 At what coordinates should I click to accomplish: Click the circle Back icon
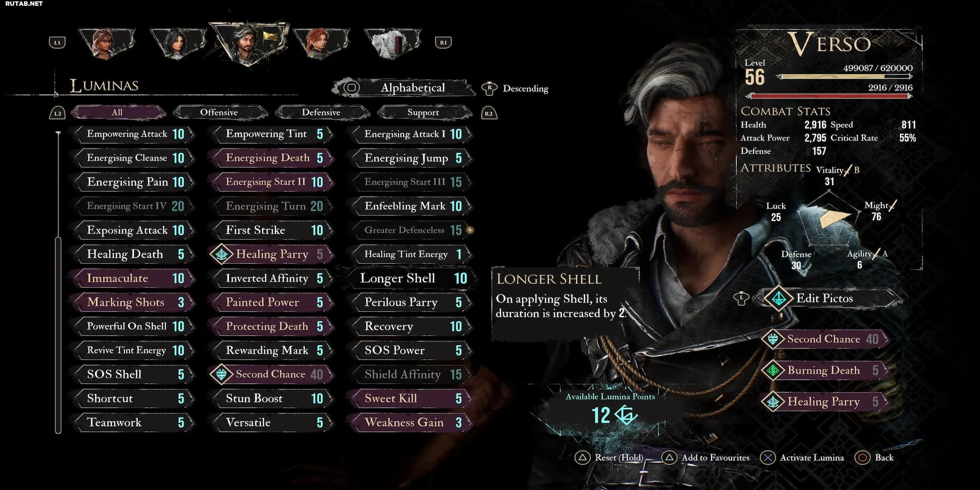862,457
